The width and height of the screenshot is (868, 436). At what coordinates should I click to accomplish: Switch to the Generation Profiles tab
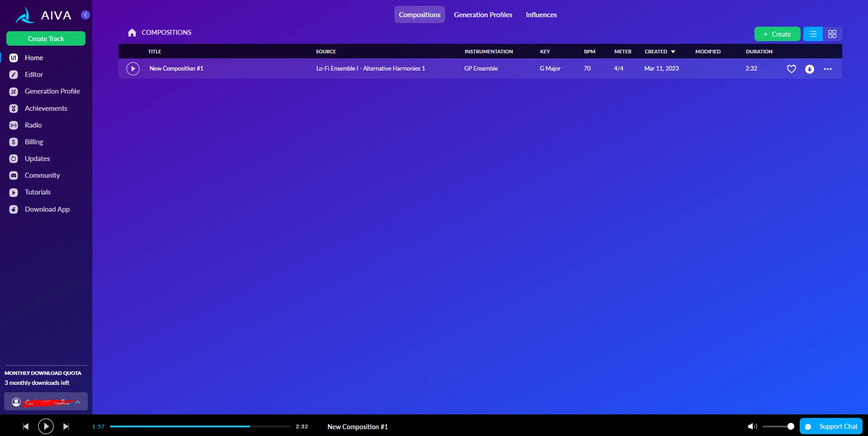[483, 14]
